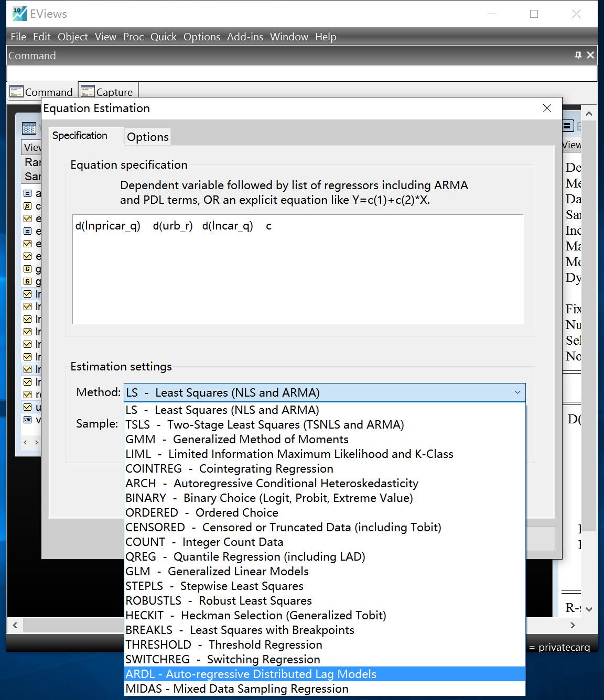Screen dimensions: 604x700
Task: Choose ARDL Auto-regressive Distributed Lag Models
Action: click(325, 674)
